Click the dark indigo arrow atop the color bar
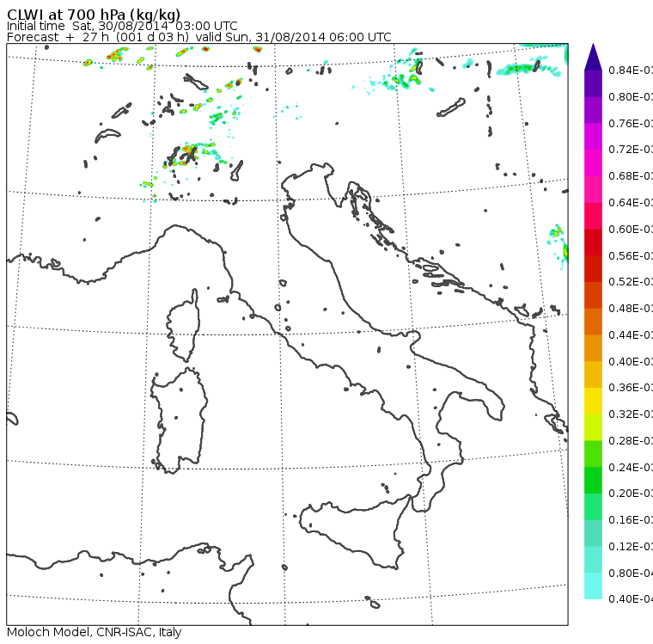The height and width of the screenshot is (644, 653). click(593, 56)
